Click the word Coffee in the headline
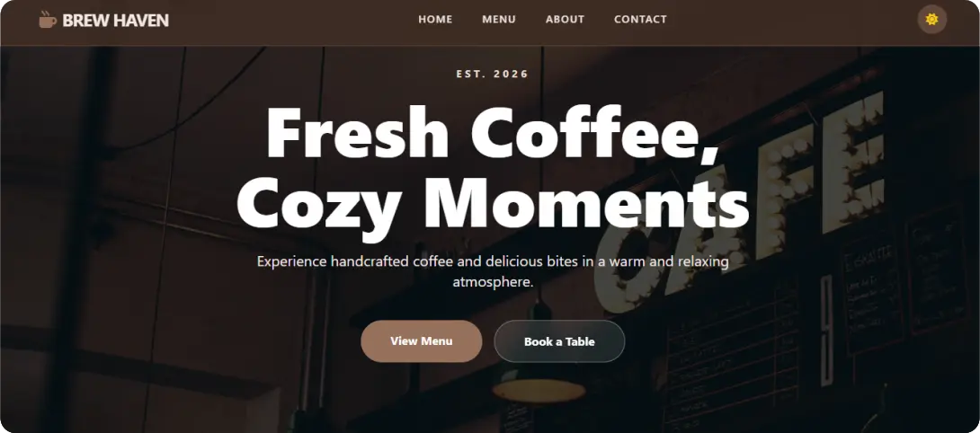Viewport: 980px width, 433px height. [x=595, y=132]
